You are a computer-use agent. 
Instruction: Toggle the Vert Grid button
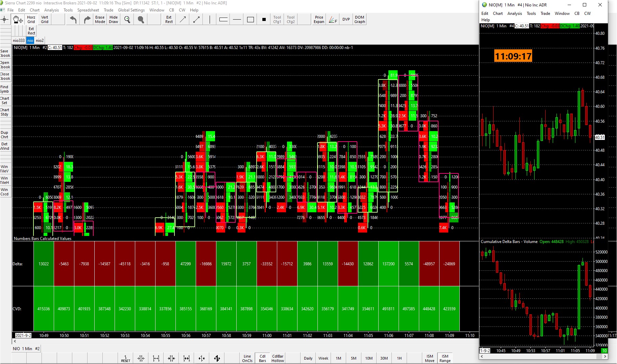point(45,20)
